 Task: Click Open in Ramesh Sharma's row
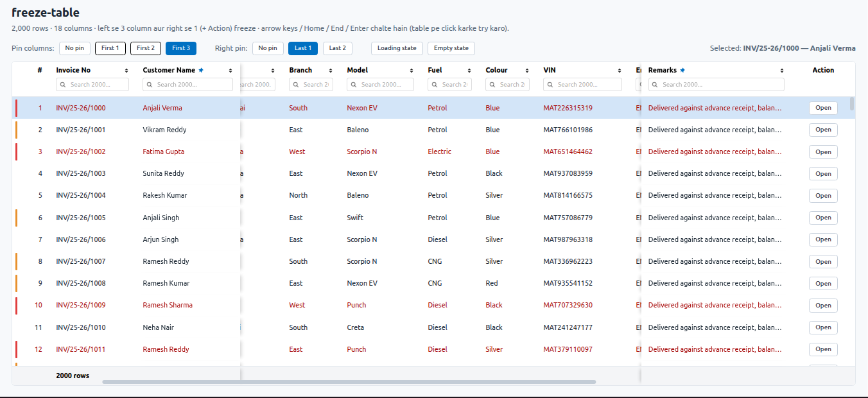[x=823, y=306]
